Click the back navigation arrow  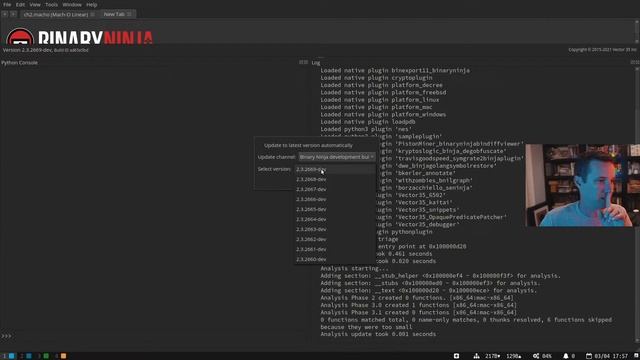tap(5, 14)
